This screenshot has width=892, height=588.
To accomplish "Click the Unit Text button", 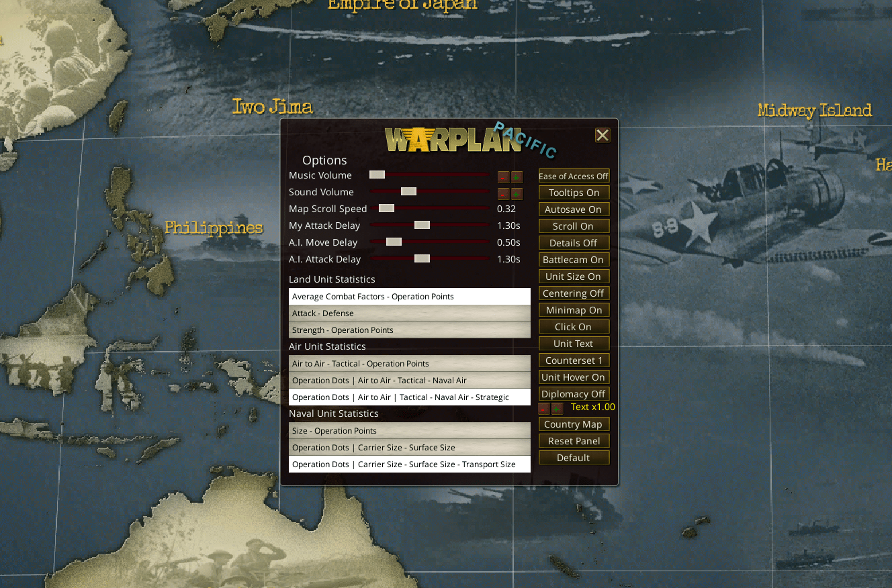I will (574, 344).
